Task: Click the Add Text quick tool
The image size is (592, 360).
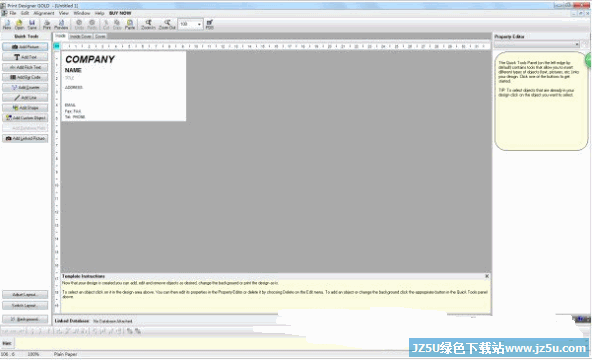Action: pos(25,57)
